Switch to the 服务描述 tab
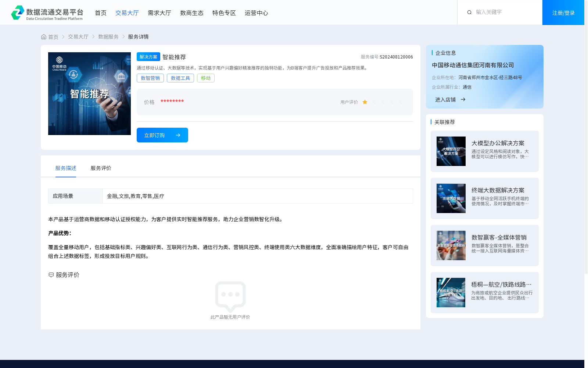 coord(66,168)
